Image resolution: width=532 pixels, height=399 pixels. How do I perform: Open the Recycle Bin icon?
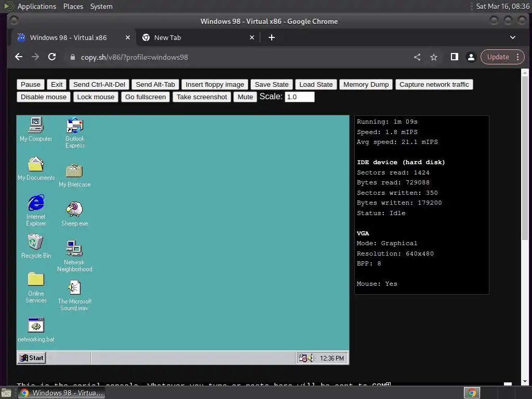click(36, 246)
